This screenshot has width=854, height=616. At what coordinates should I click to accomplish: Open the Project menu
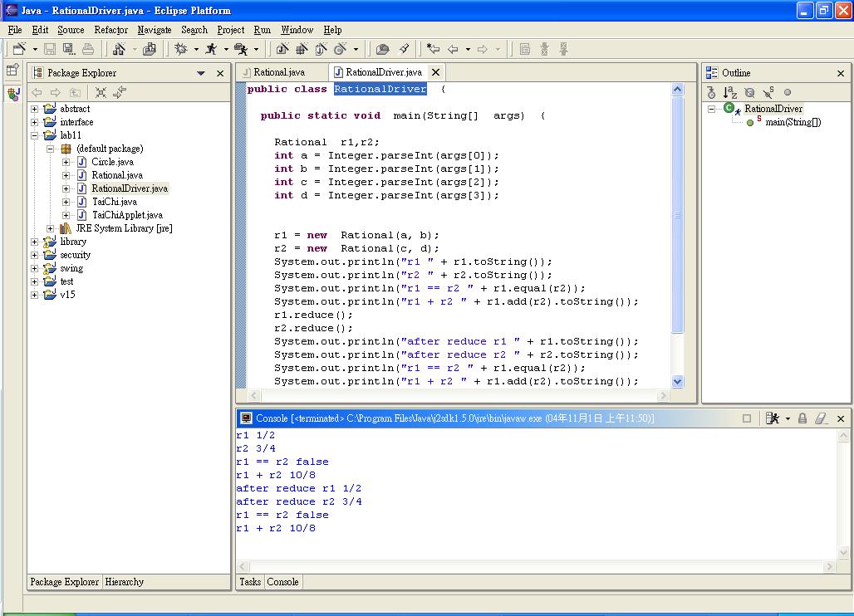click(x=230, y=30)
